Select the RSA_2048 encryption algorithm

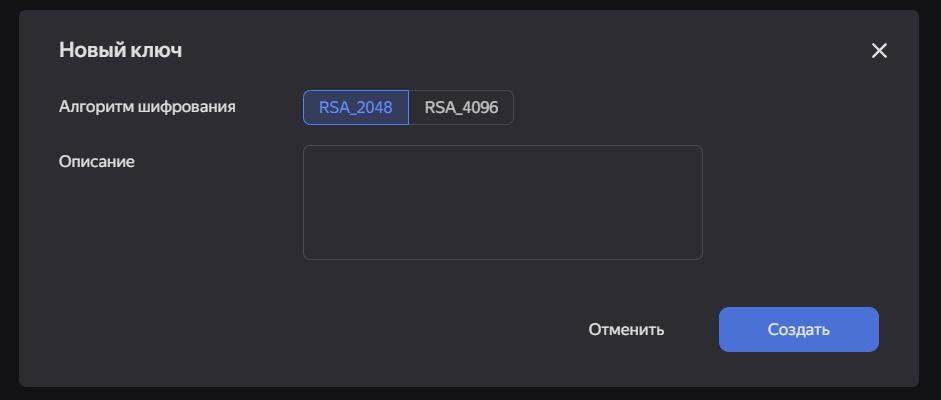(356, 108)
